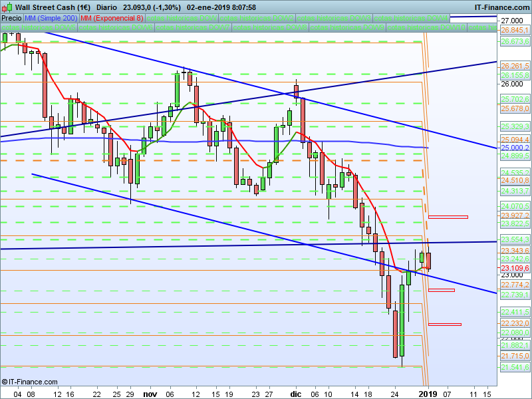Click the nov month marker on time axis
Image resolution: width=532 pixels, height=399 pixels.
pyautogui.click(x=150, y=394)
